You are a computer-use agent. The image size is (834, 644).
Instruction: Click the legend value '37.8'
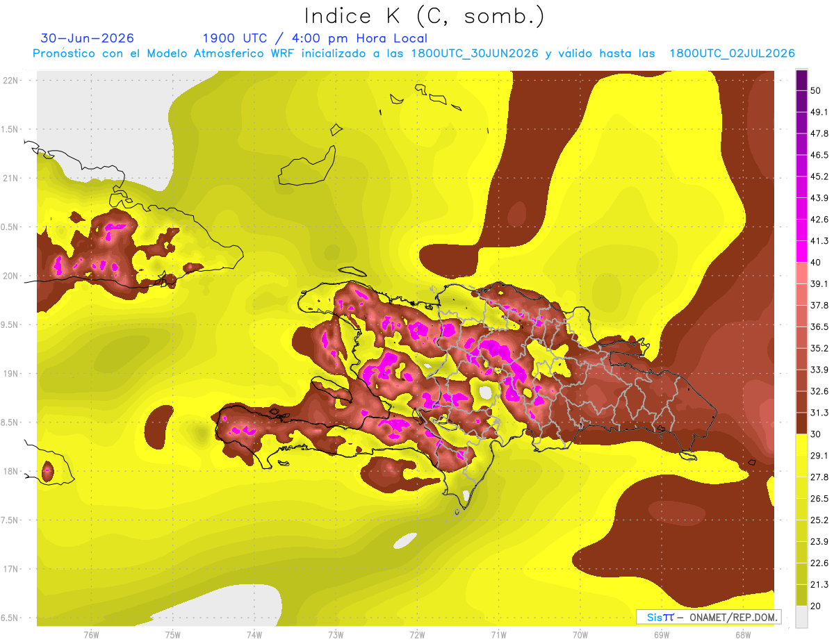819,305
